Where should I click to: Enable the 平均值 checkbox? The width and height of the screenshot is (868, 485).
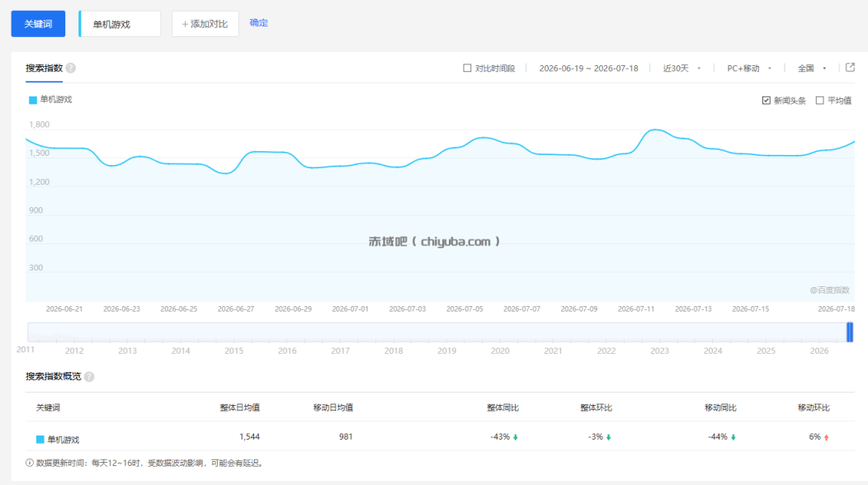click(x=820, y=100)
